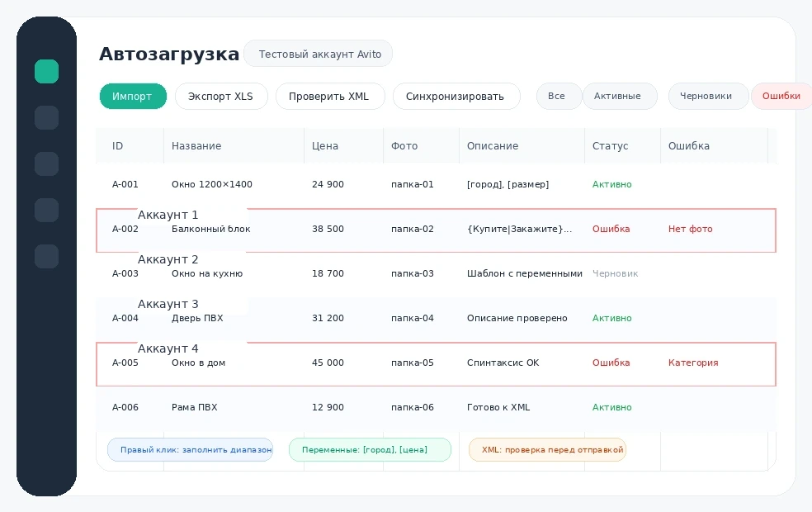The height and width of the screenshot is (512, 812).
Task: Select the price cell 12 900
Action: pos(328,407)
